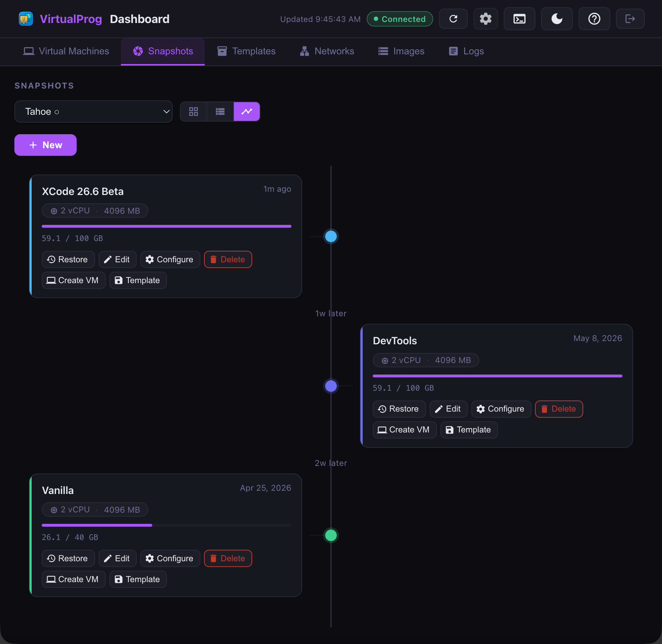Image resolution: width=662 pixels, height=644 pixels.
Task: Click the '1m ago' timestamp
Action: (277, 189)
